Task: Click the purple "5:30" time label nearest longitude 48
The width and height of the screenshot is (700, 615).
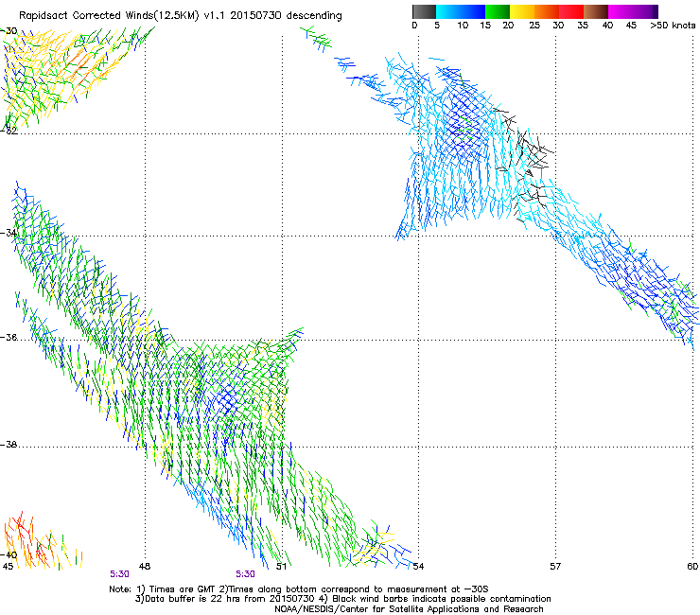Action: point(119,574)
